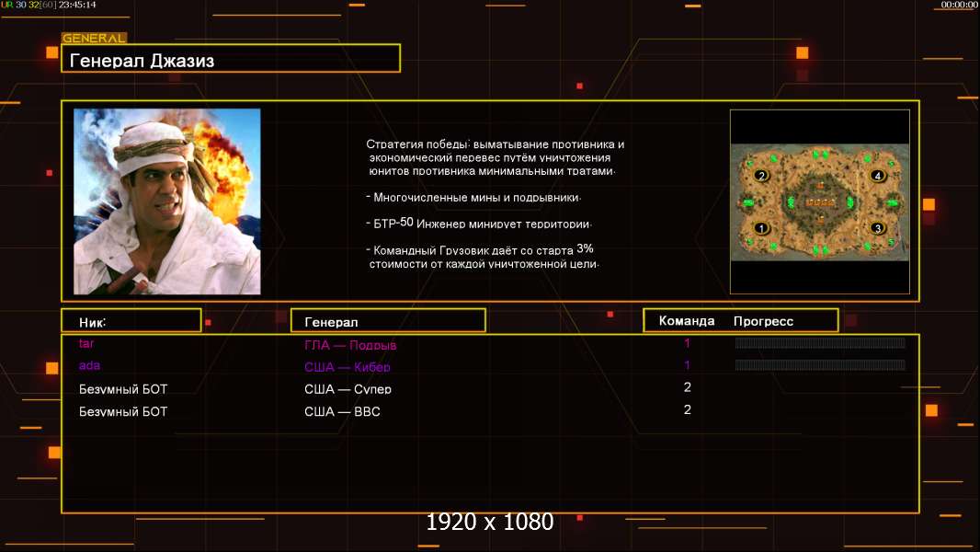Click the 00:00:00 timer at the top right
Screen dimensions: 980x552
tap(959, 5)
